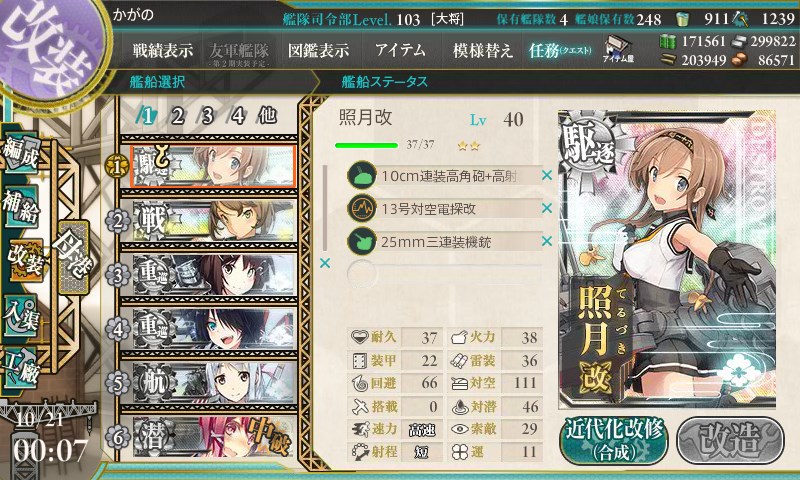Remove the 13号対空電探改 with its X
800x480 pixels.
pyautogui.click(x=547, y=208)
